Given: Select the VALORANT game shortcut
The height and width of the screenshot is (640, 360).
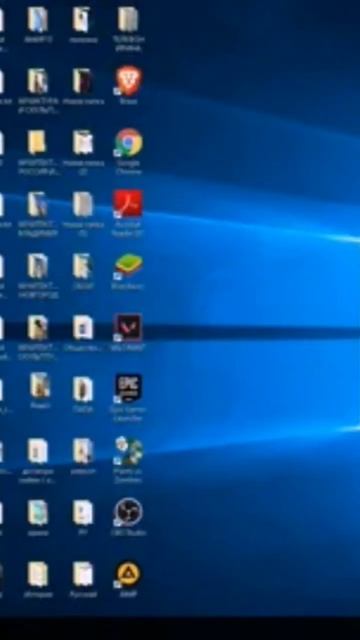Looking at the screenshot, I should (x=128, y=327).
